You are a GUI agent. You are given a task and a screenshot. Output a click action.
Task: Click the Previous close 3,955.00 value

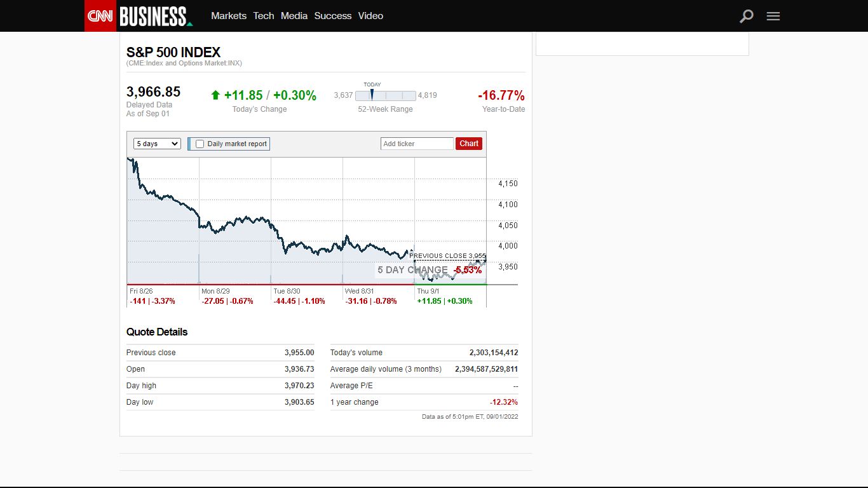coord(299,353)
